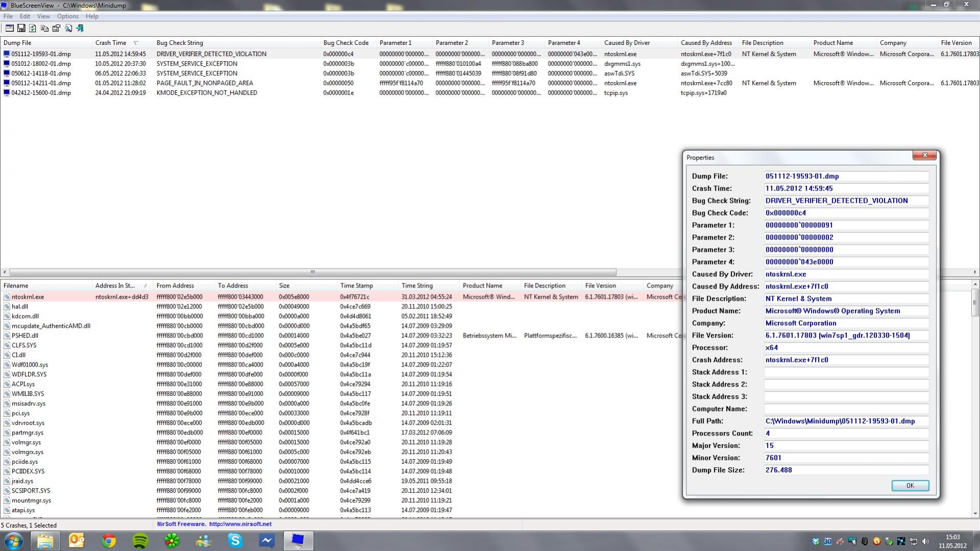Sort lower pane by Size column header
Image resolution: width=980 pixels, height=551 pixels.
[306, 285]
